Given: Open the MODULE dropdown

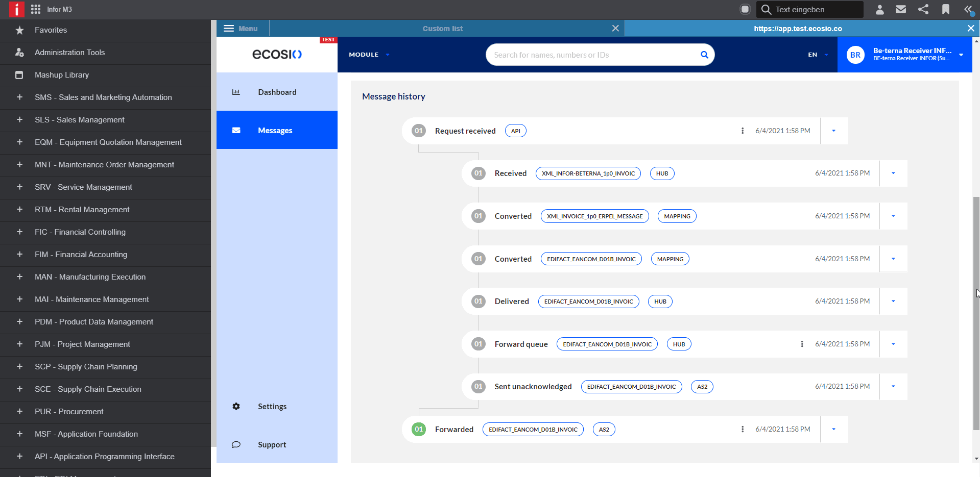Looking at the screenshot, I should coord(369,55).
